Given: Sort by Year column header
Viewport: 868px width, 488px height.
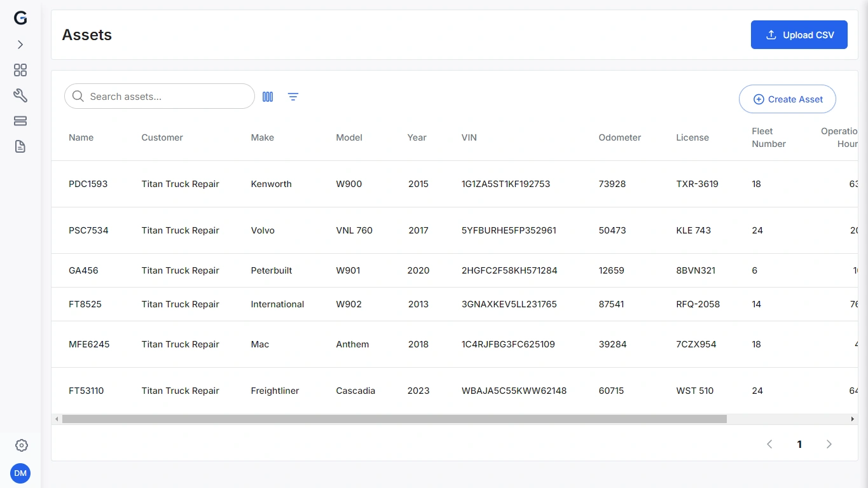Looking at the screenshot, I should pos(417,137).
